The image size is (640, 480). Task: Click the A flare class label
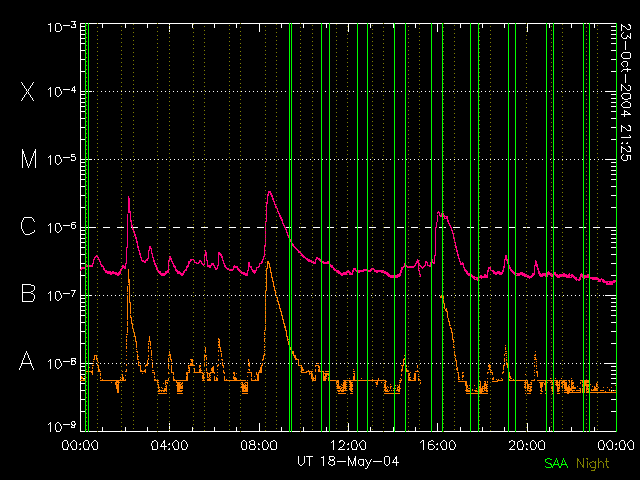(27, 361)
